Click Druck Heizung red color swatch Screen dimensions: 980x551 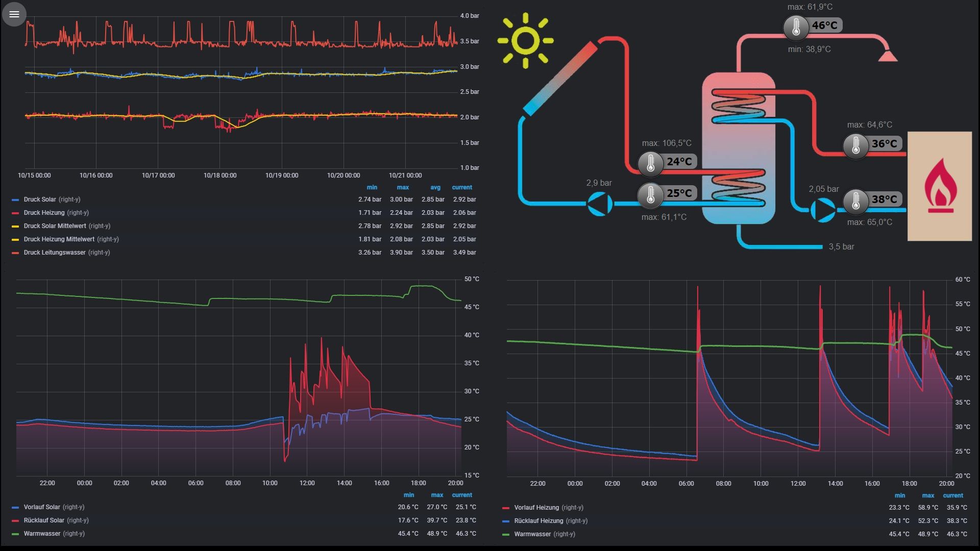[15, 213]
